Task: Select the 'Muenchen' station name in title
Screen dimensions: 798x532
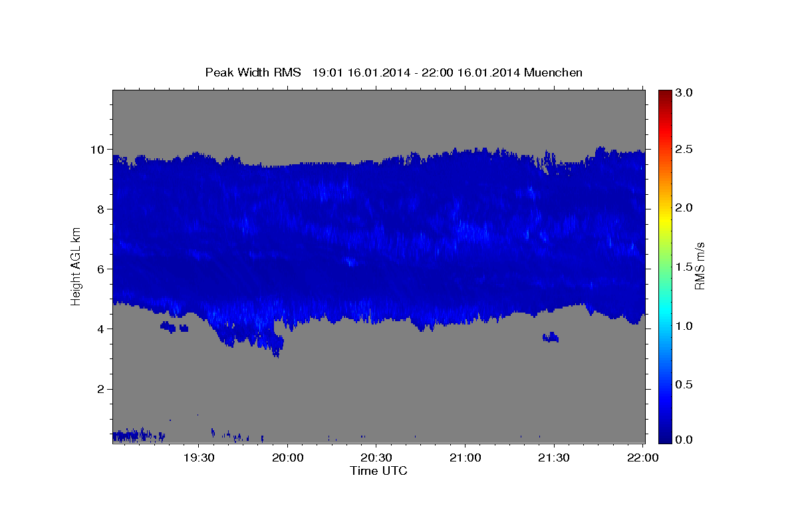Action: point(553,72)
